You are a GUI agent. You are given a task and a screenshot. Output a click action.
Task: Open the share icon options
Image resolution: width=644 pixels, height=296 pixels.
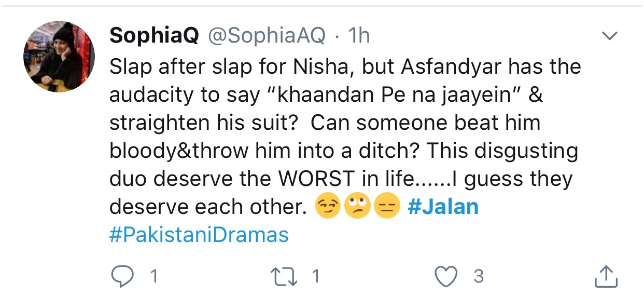(x=607, y=277)
